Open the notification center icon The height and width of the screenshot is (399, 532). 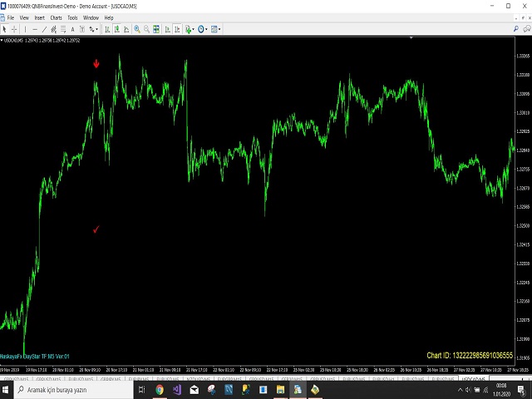[521, 390]
